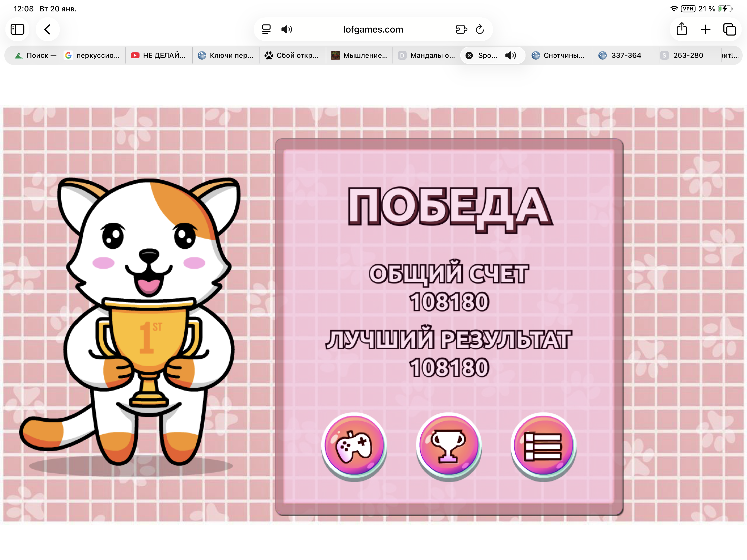Show the tab overview

pyautogui.click(x=729, y=29)
